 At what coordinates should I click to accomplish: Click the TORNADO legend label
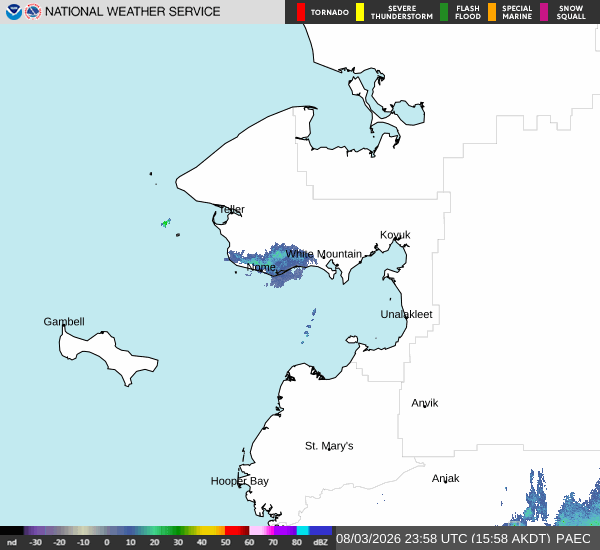(329, 12)
